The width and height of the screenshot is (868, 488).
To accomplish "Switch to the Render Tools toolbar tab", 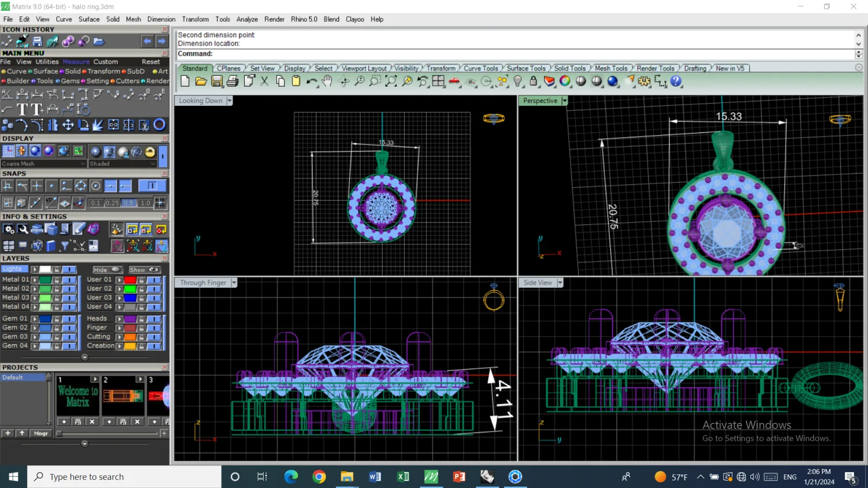I will 655,68.
